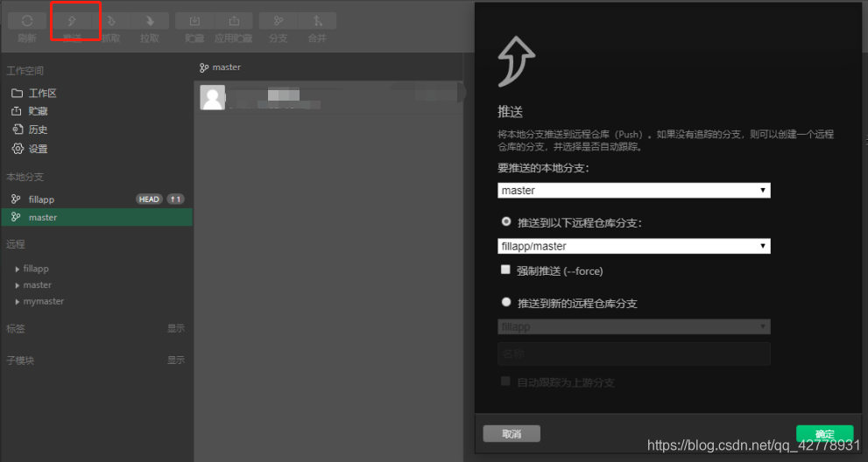
Task: Click the master branch header icon
Action: [204, 67]
